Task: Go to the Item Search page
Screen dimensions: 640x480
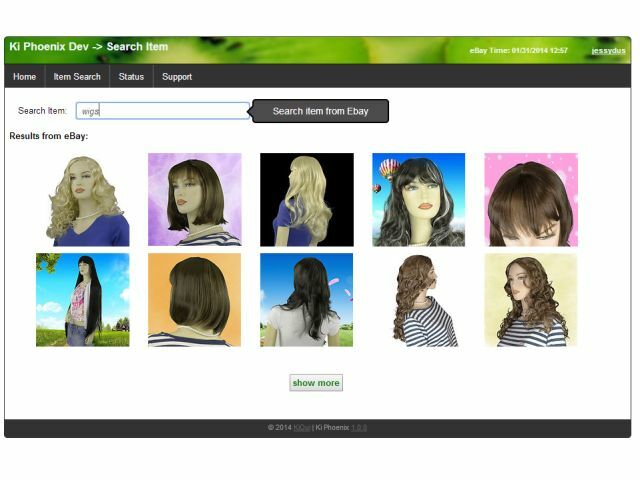Action: (x=77, y=77)
